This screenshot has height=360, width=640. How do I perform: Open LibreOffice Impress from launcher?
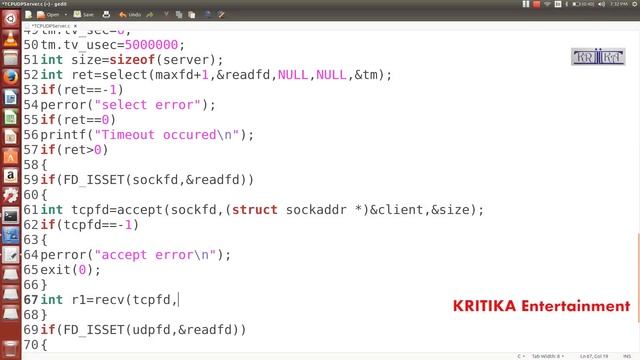tap(11, 137)
